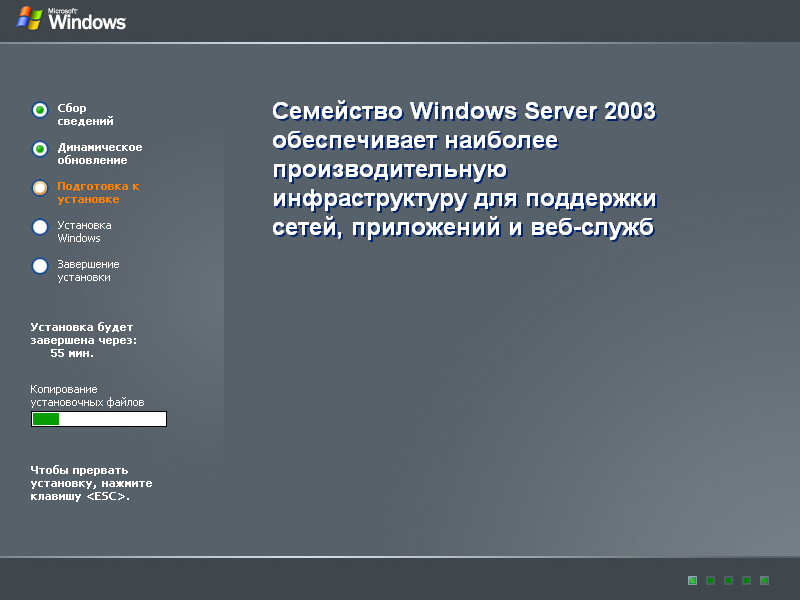800x600 pixels.
Task: Click the file copying progress bar
Action: pos(99,419)
